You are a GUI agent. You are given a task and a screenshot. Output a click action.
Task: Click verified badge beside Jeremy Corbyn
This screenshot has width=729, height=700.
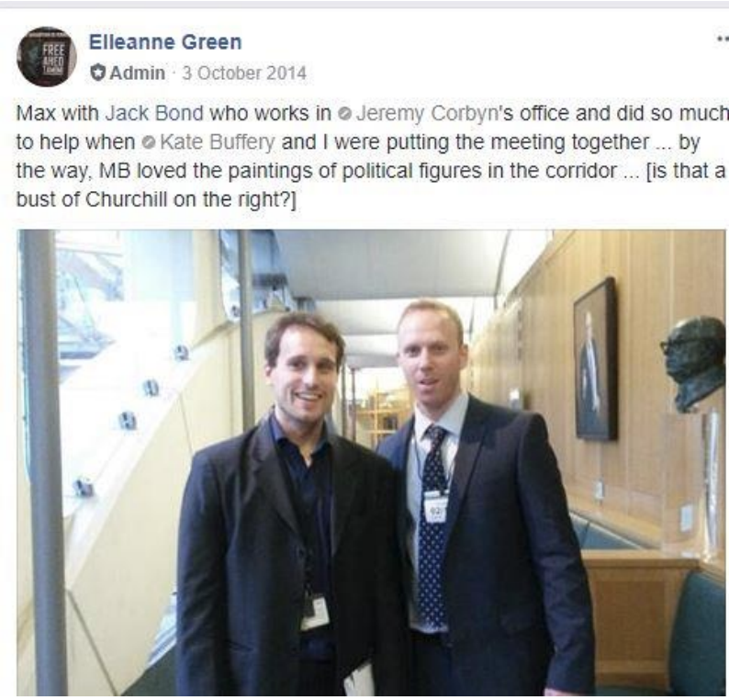344,114
